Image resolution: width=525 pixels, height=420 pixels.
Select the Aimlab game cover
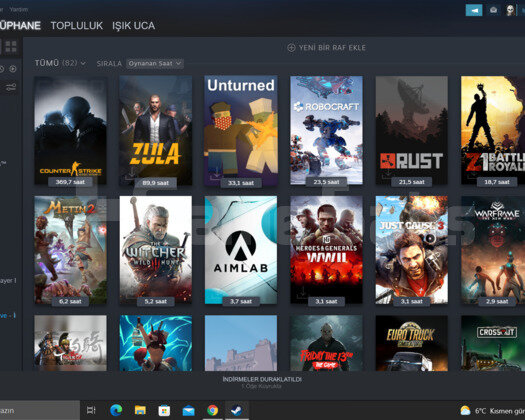point(241,250)
